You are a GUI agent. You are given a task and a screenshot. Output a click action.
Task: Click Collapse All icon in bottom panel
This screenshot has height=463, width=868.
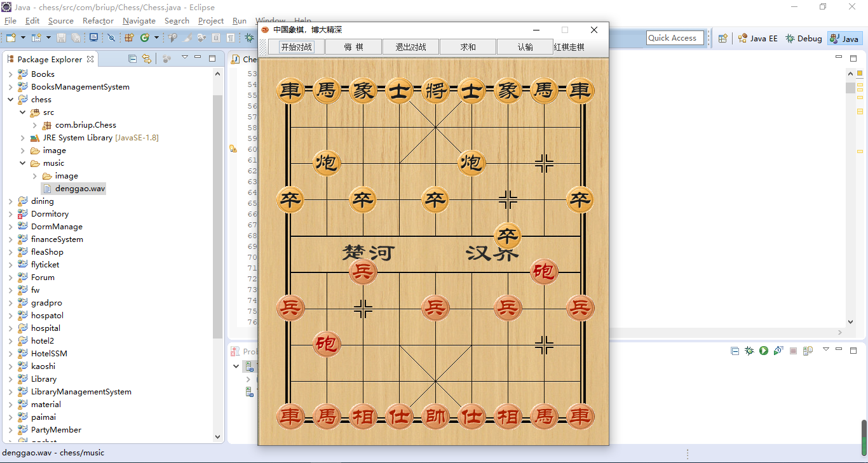click(735, 351)
